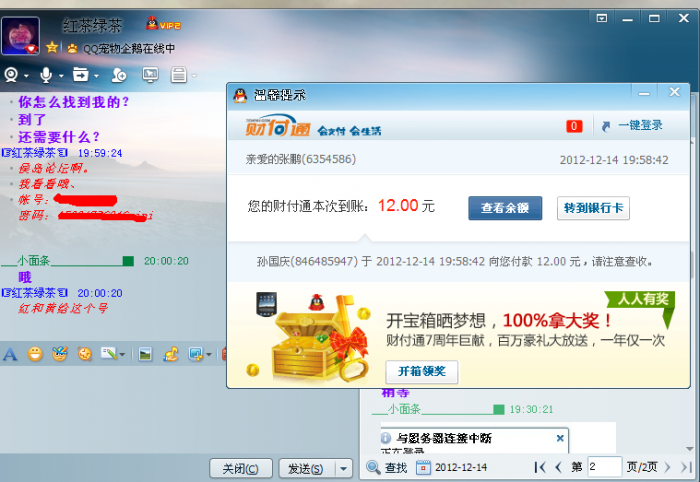The width and height of the screenshot is (700, 482).
Task: Open the send options dropdown arrow
Action: coord(343,469)
